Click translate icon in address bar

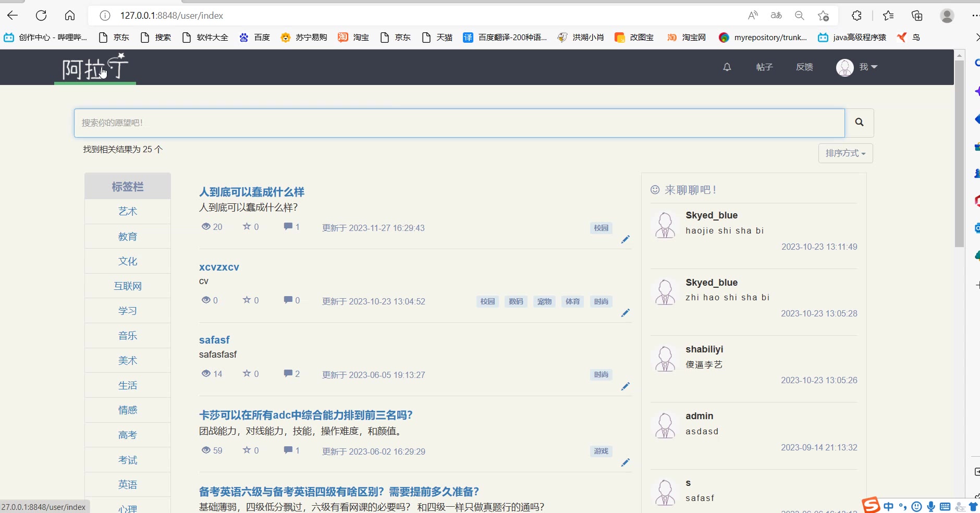(x=776, y=16)
